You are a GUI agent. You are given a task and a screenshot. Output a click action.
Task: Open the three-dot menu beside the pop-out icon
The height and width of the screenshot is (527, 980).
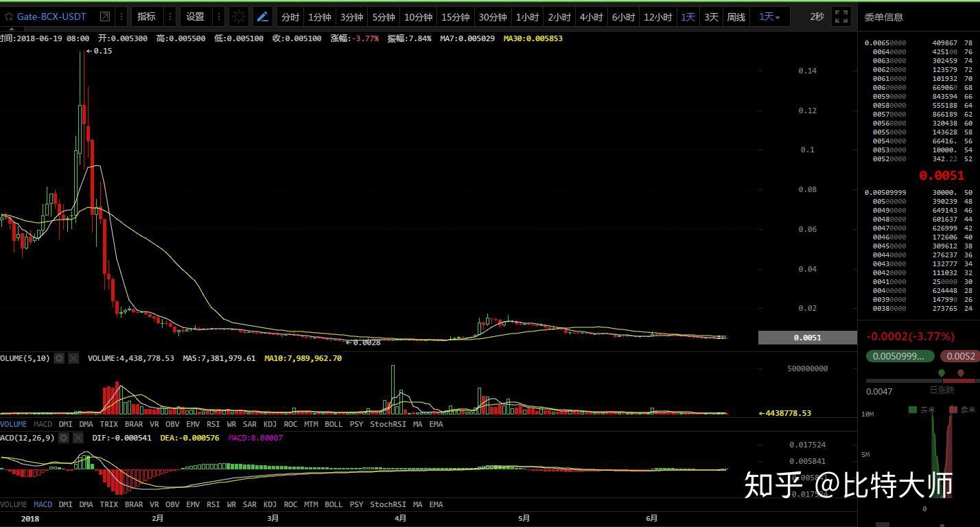(x=122, y=16)
